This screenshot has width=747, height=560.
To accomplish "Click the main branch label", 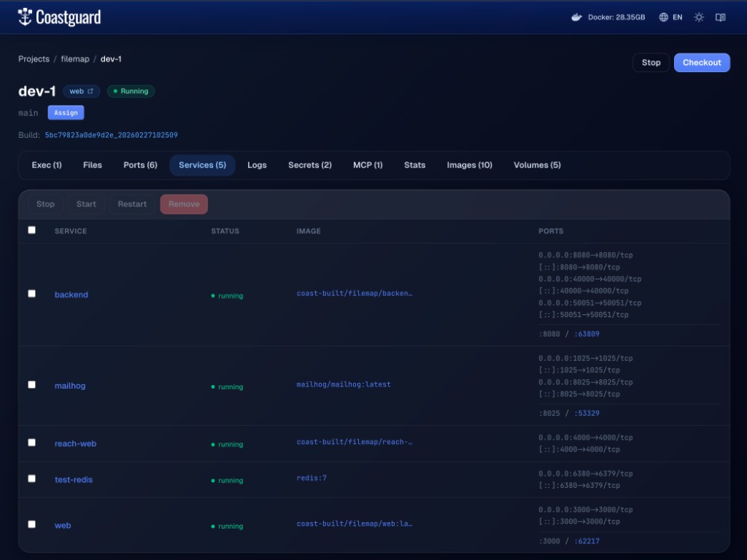I will [28, 113].
